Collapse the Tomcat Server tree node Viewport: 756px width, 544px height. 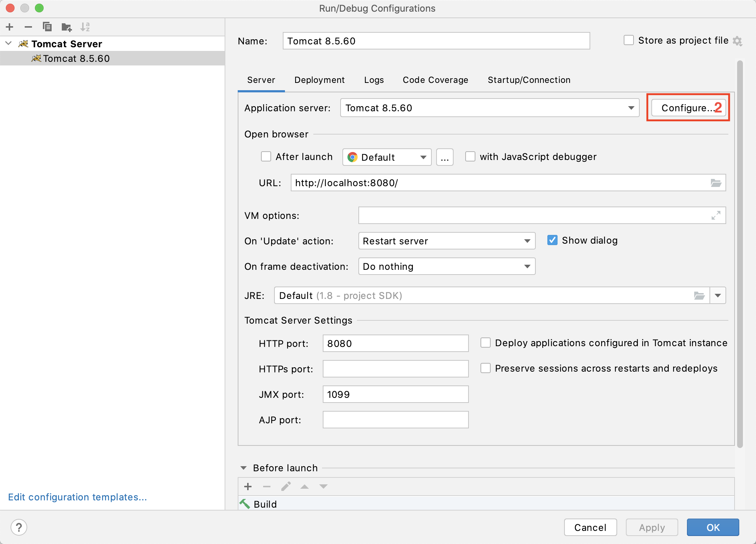click(x=9, y=44)
